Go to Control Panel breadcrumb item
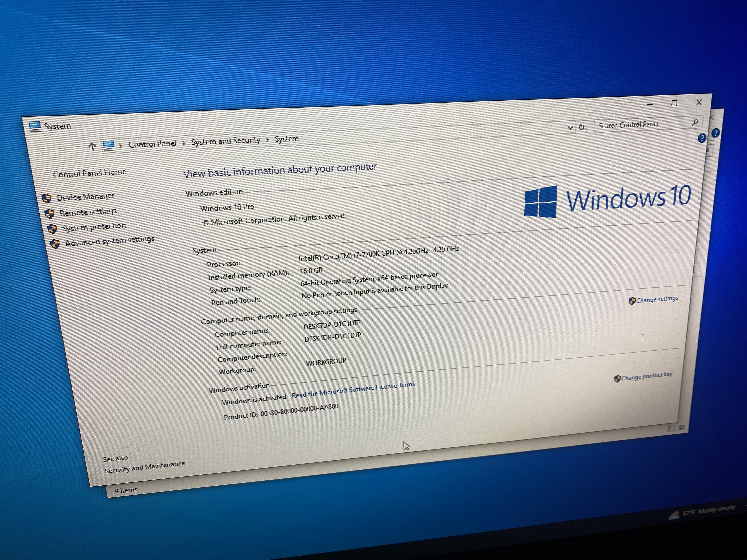Screen dimensions: 747x560 coord(152,144)
